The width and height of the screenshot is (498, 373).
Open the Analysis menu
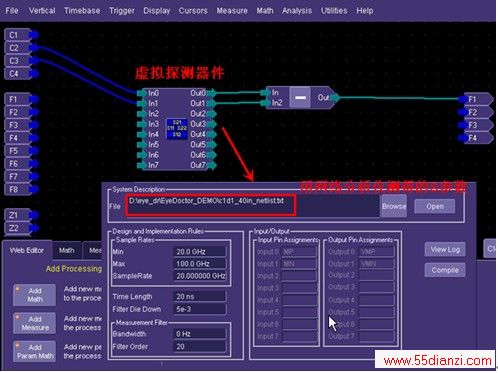point(297,11)
